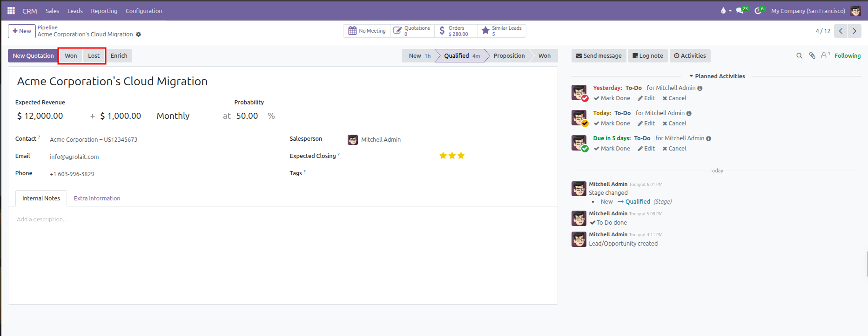
Task: Open the user avatar menu in navbar
Action: tap(855, 11)
